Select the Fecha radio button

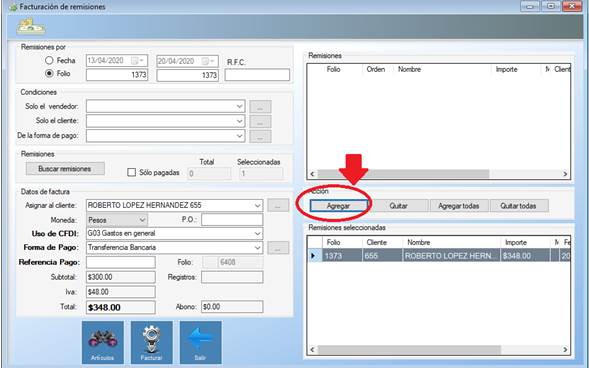pos(49,60)
